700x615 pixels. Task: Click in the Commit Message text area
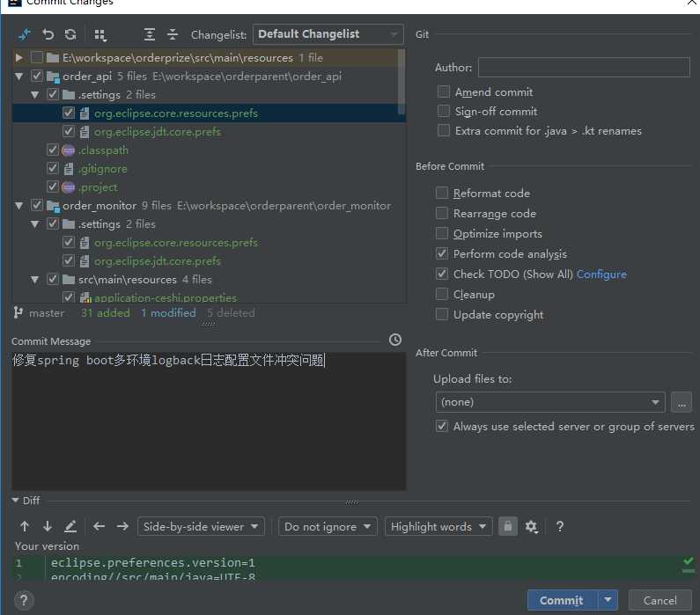pos(209,421)
